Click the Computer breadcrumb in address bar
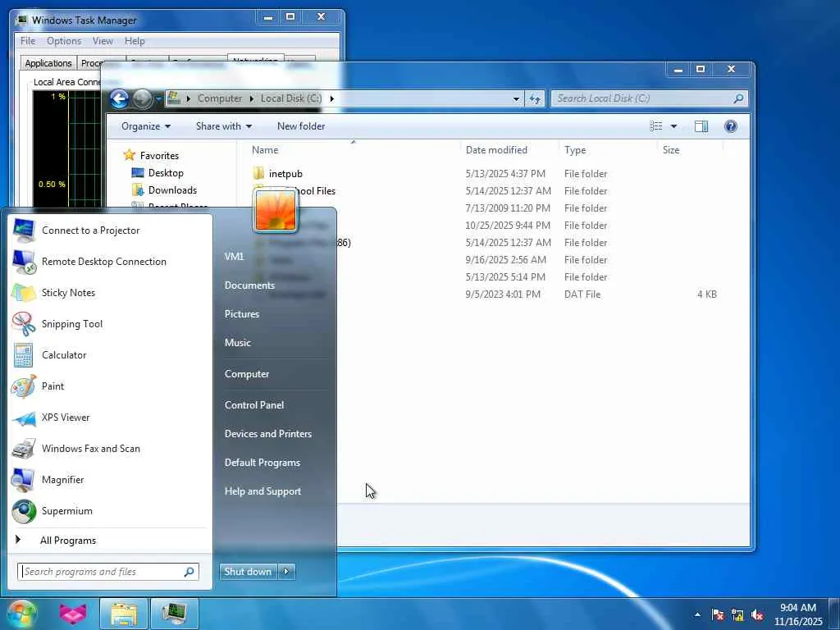The width and height of the screenshot is (840, 630). (220, 98)
